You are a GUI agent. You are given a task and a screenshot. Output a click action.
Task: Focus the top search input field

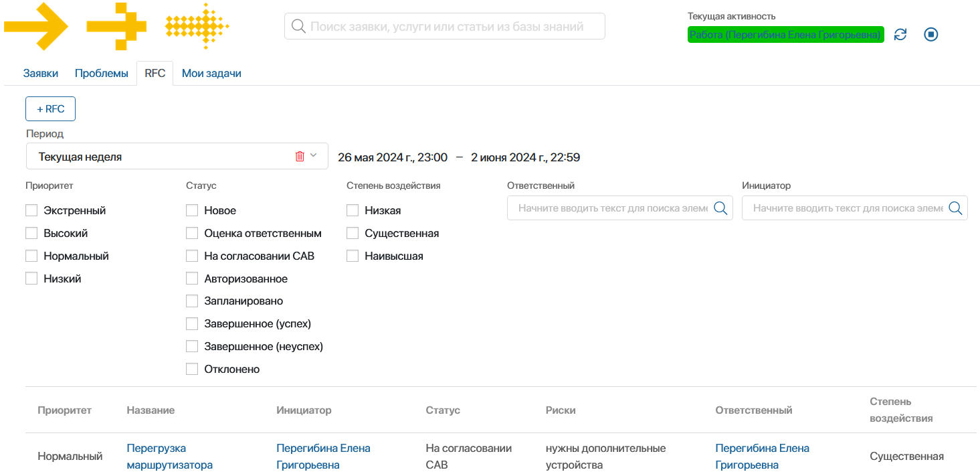pyautogui.click(x=445, y=27)
